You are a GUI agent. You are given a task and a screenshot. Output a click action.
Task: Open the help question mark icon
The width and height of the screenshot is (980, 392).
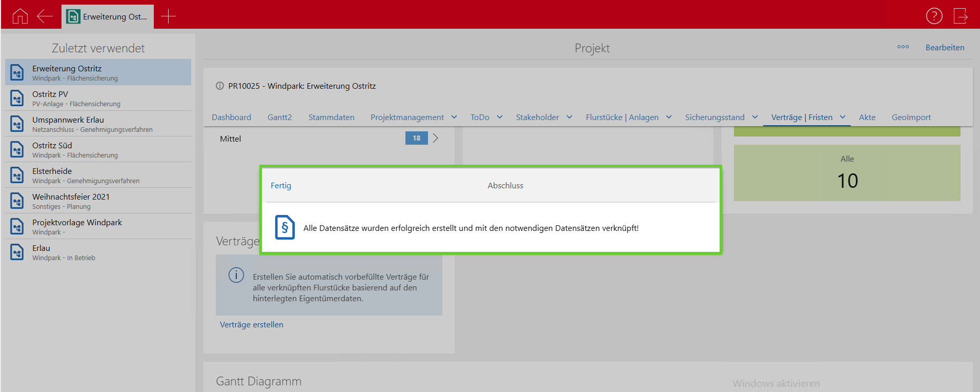tap(934, 16)
